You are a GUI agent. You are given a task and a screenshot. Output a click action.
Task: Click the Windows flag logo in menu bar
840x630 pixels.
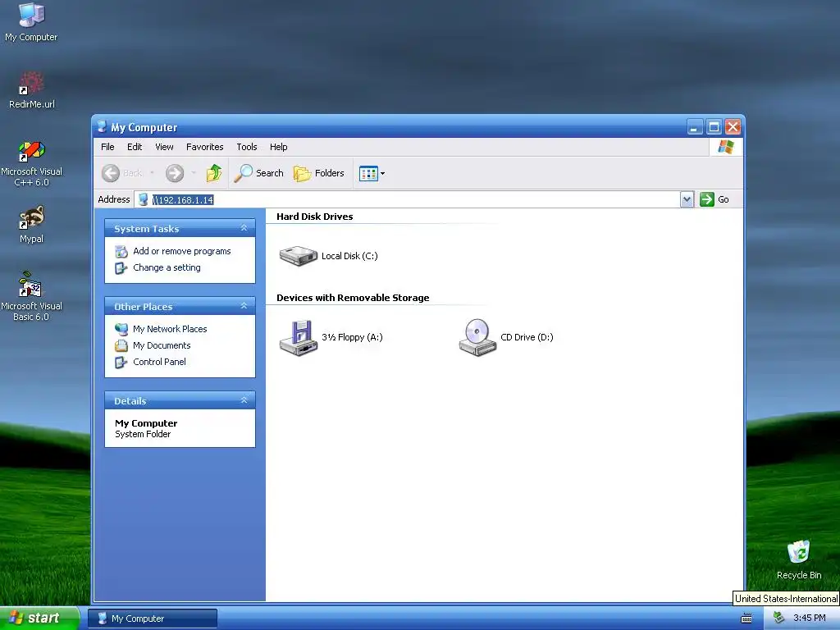point(726,147)
